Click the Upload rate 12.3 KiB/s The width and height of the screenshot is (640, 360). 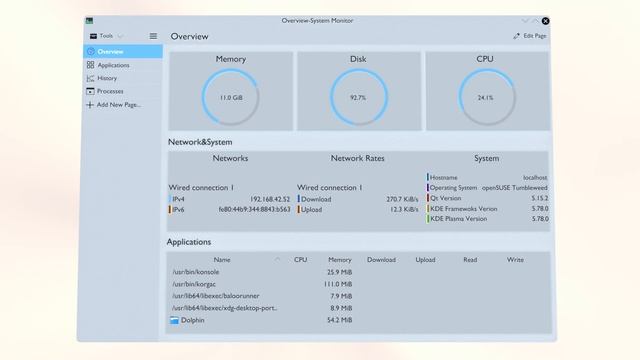(x=404, y=209)
